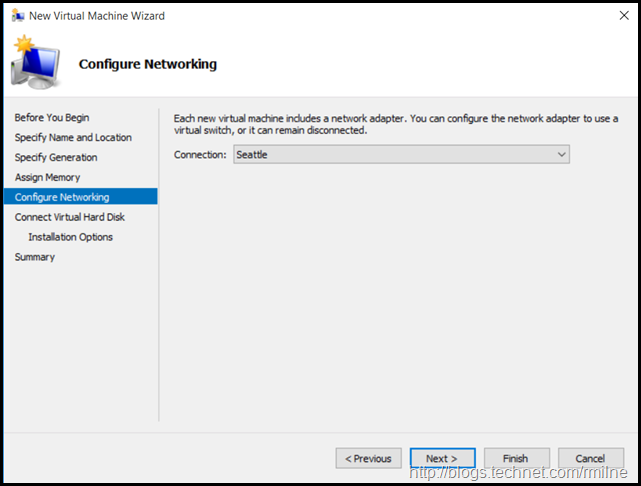The width and height of the screenshot is (641, 486).
Task: Go to the Connect Virtual Hard Disk step
Action: 70,217
